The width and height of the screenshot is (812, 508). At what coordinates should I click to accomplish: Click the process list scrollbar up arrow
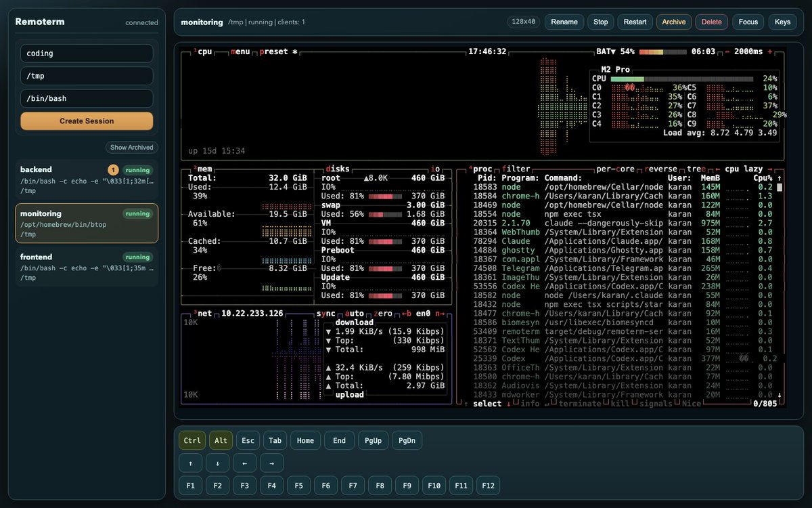(780, 178)
